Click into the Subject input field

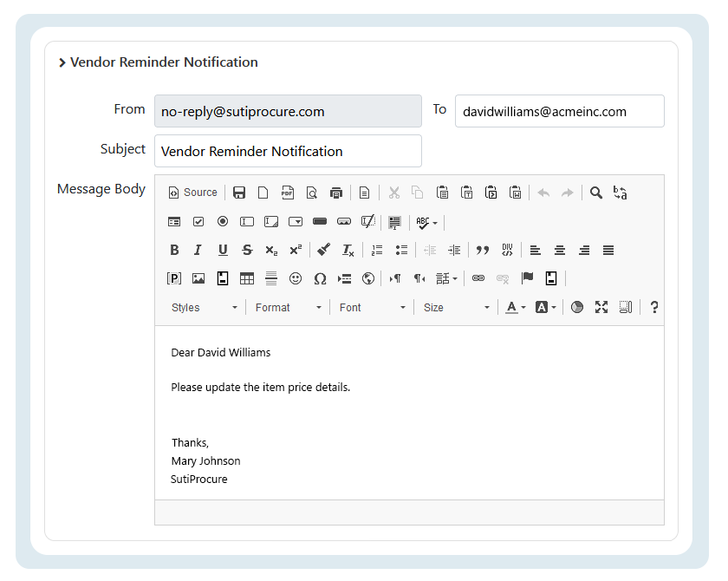tap(288, 151)
